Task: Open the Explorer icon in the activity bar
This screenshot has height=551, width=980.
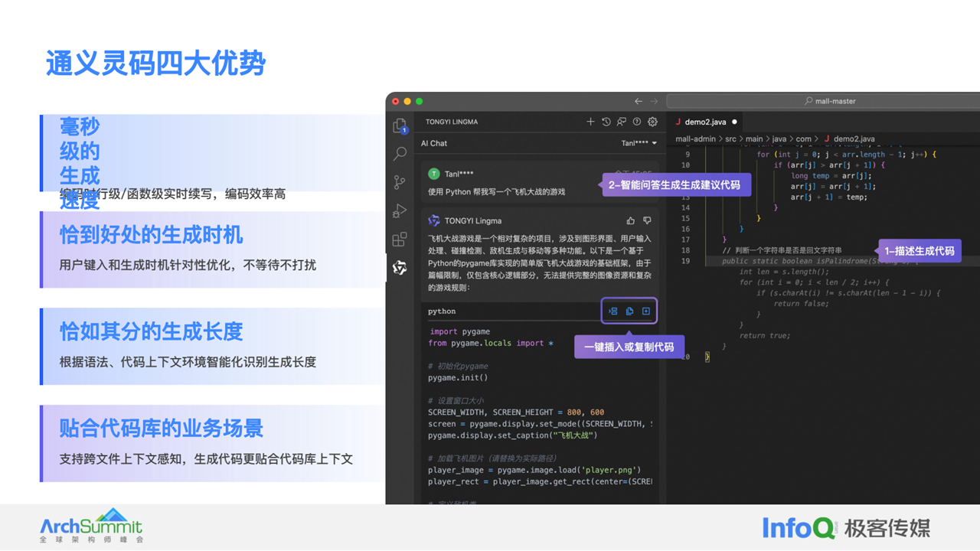Action: [400, 126]
